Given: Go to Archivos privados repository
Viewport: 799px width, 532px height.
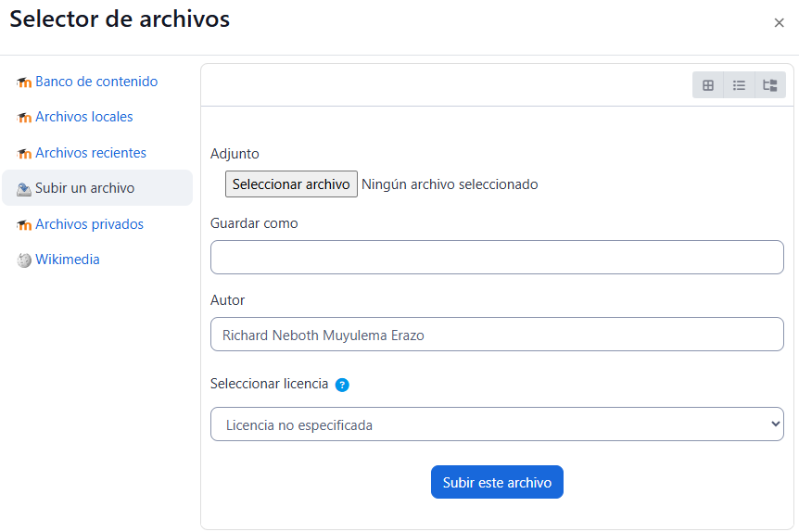Looking at the screenshot, I should 89,224.
